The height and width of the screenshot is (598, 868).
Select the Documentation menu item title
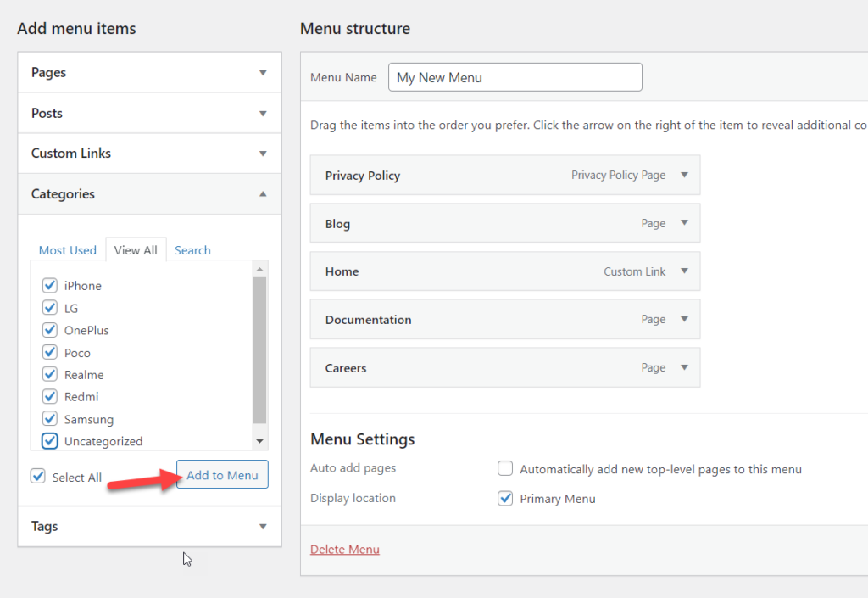tap(368, 320)
